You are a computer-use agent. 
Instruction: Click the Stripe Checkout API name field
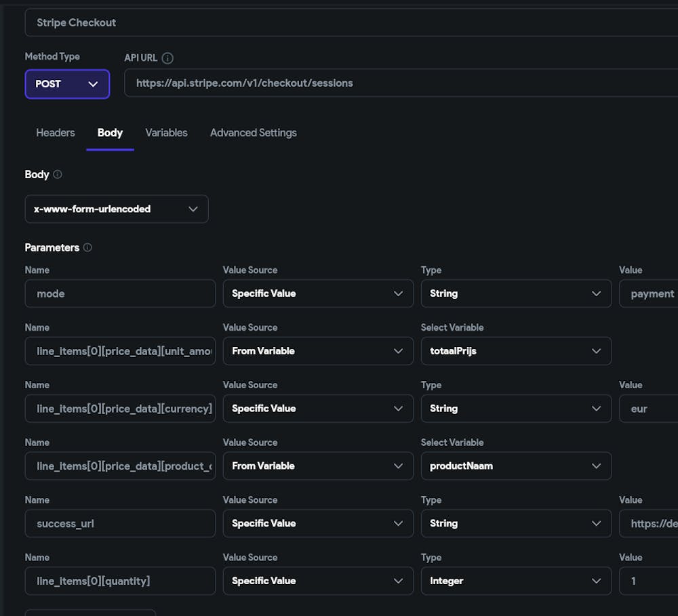pos(351,22)
